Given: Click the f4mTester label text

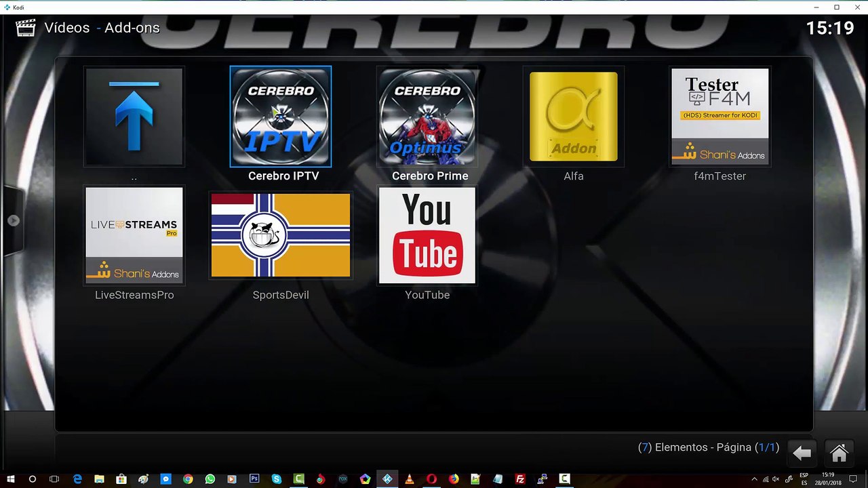Looking at the screenshot, I should pos(720,176).
